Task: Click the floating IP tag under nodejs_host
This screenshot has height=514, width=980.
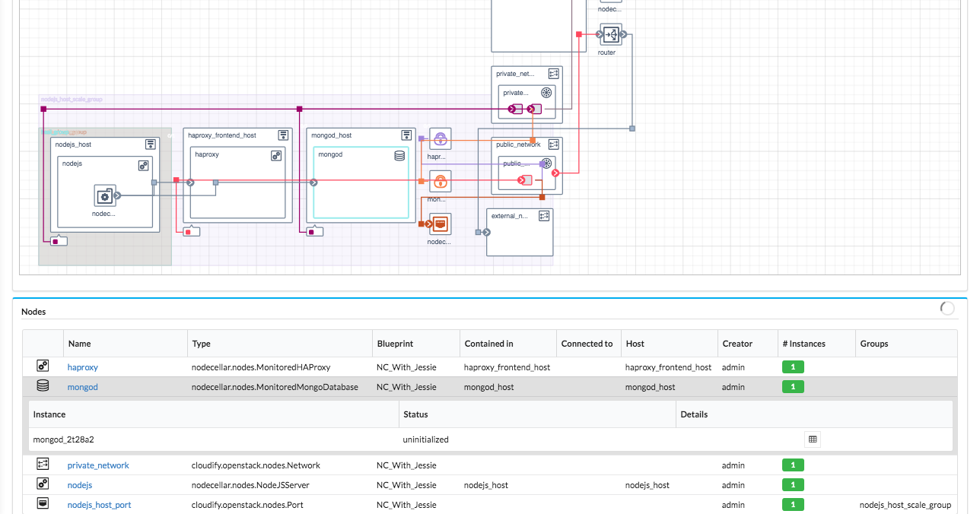Action: (59, 241)
